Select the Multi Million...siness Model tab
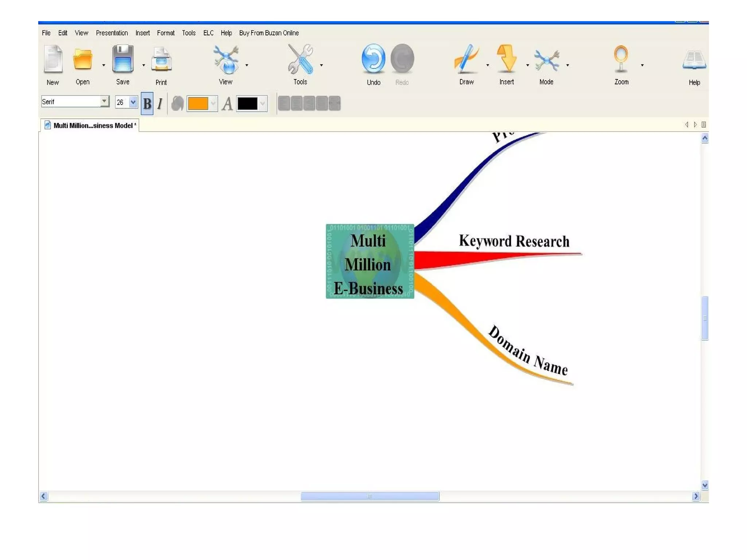747x560 pixels. (93, 125)
